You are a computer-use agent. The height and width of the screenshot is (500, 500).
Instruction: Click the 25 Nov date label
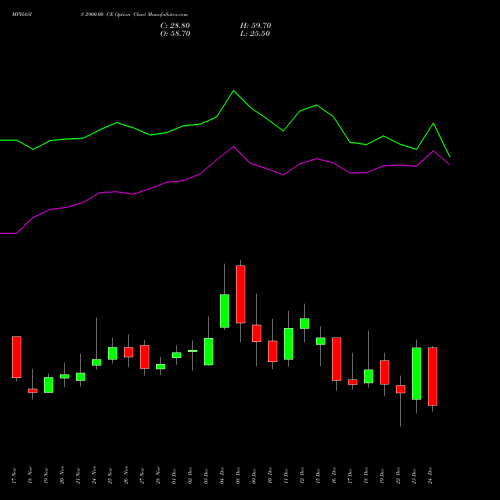110,476
